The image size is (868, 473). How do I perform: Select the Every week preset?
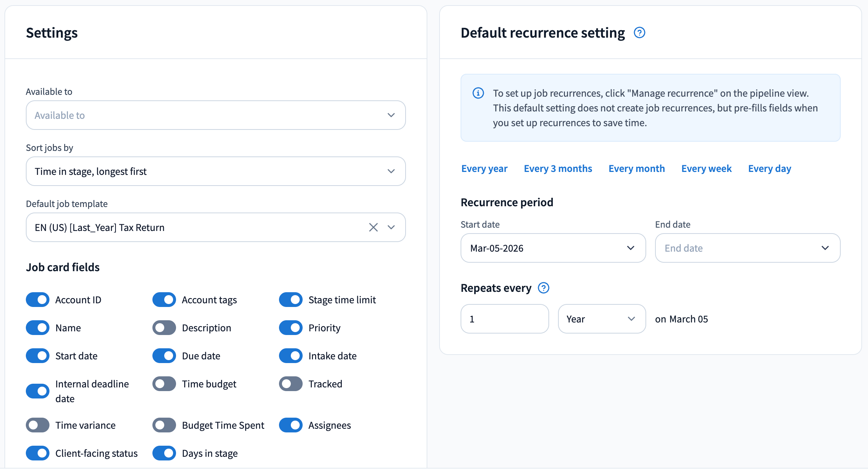point(706,169)
